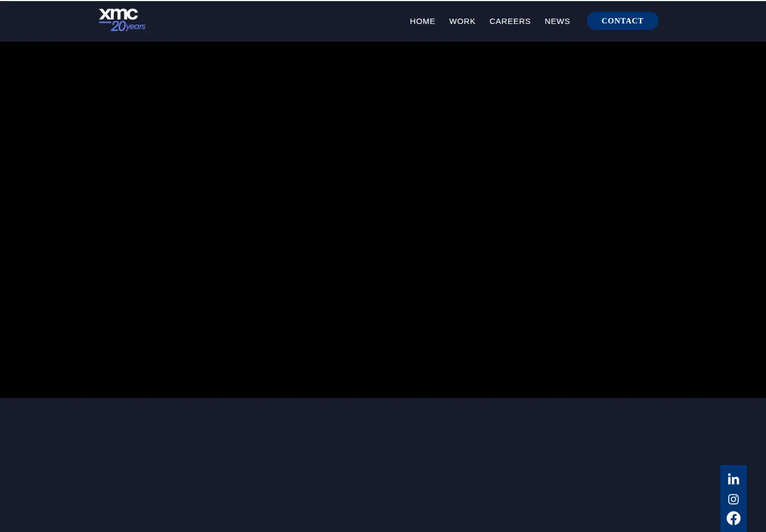This screenshot has height=532, width=766.
Task: Click the CONTACT button
Action: [x=622, y=21]
